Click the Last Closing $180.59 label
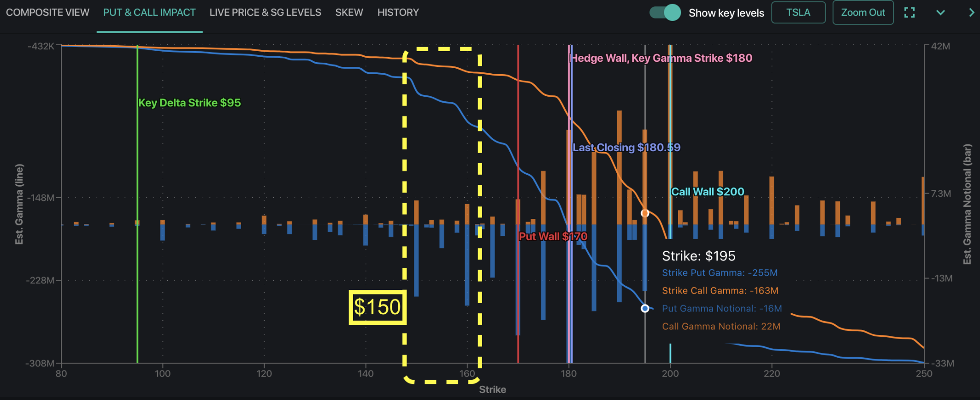980x400 pixels. coord(626,147)
